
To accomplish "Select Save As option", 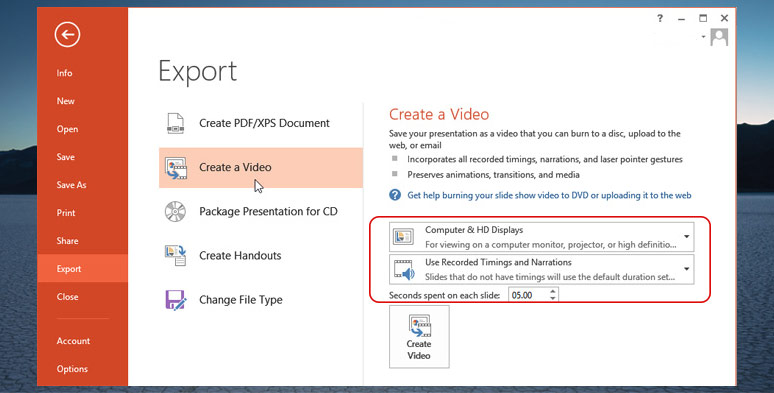I will 71,185.
